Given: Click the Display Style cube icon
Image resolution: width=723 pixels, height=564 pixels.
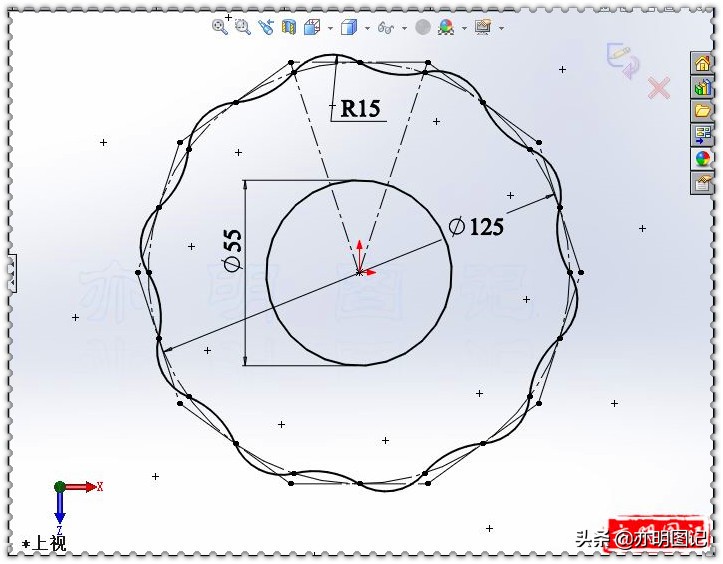Looking at the screenshot, I should [x=348, y=28].
